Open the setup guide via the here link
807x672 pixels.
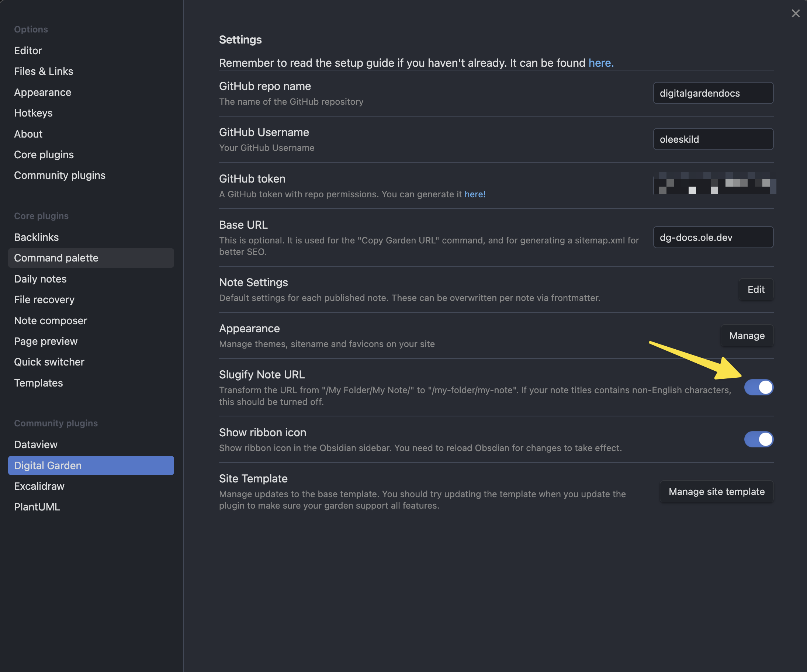coord(600,63)
